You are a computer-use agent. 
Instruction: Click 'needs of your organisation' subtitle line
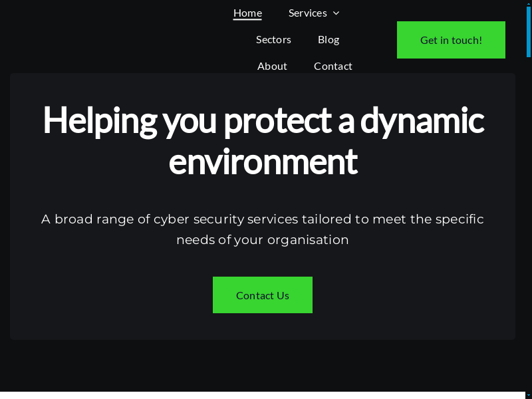pyautogui.click(x=263, y=239)
